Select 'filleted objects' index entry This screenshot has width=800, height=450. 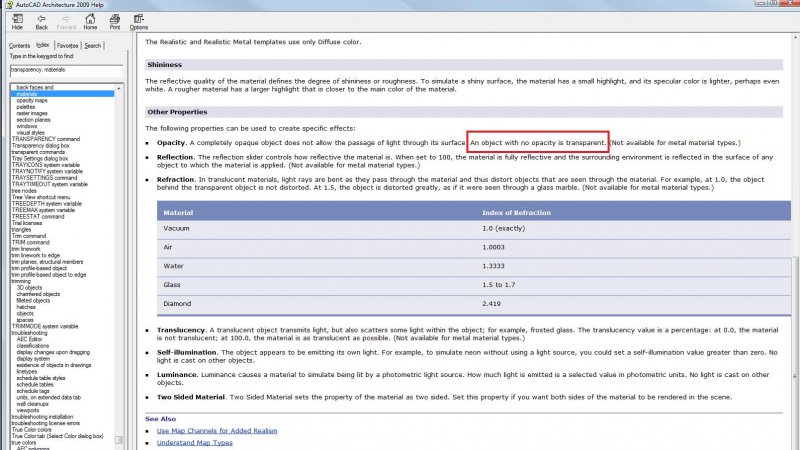(33, 301)
